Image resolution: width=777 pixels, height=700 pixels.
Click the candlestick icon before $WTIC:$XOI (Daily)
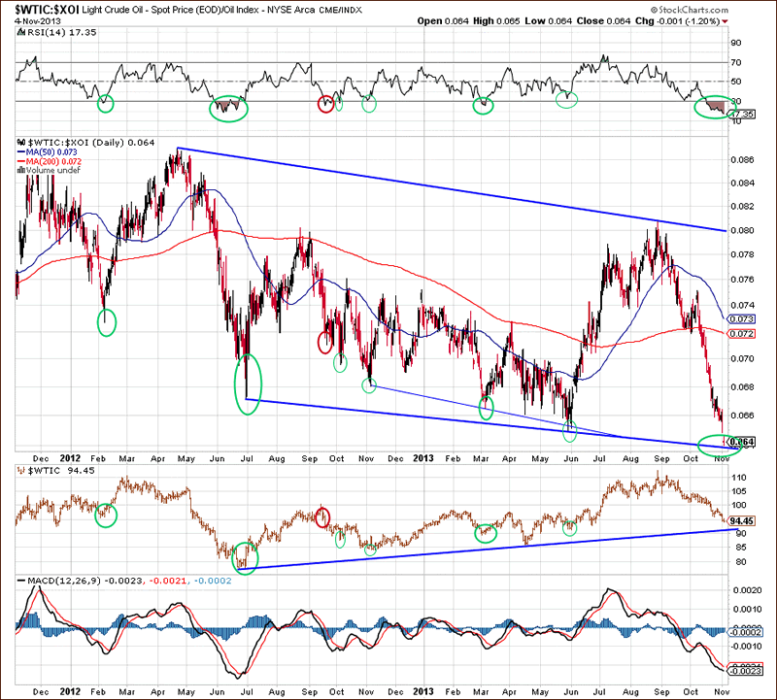click(21, 143)
